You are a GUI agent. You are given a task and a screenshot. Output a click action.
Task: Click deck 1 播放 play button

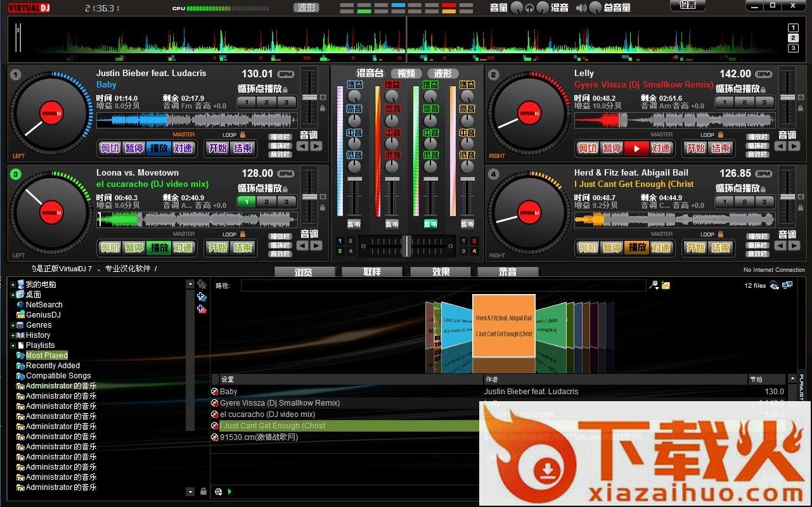pos(158,148)
